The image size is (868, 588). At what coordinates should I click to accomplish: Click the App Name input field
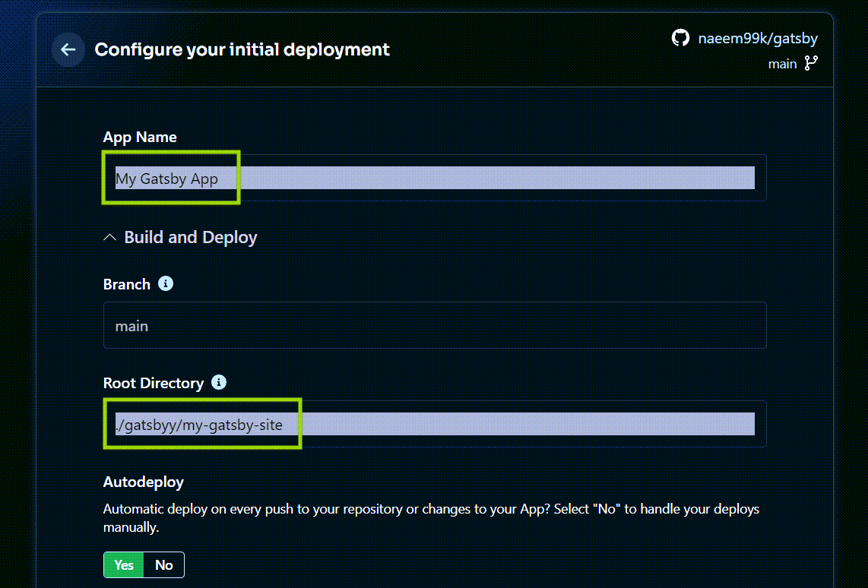coord(435,178)
